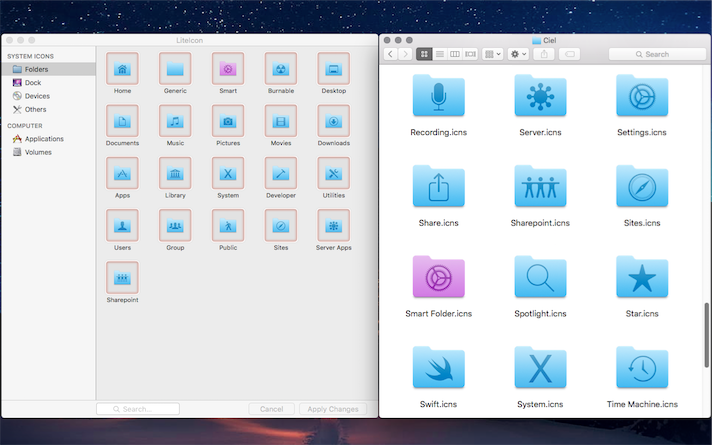Image resolution: width=712 pixels, height=445 pixels.
Task: Click the Spotlight.icns file
Action: 540,277
